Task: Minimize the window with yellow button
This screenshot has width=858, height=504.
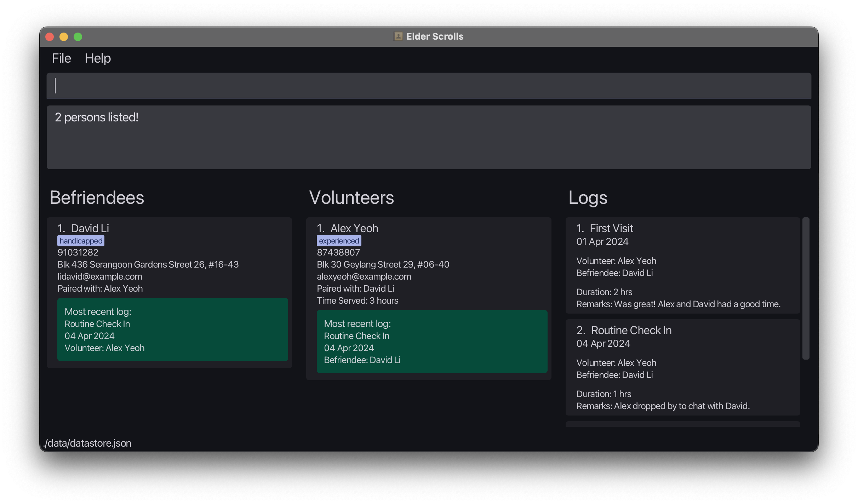Action: [x=64, y=36]
